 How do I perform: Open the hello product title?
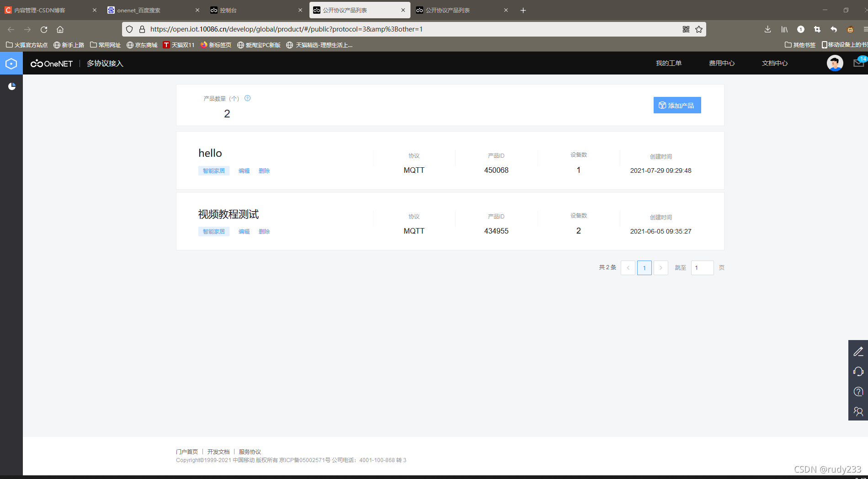[x=210, y=153]
